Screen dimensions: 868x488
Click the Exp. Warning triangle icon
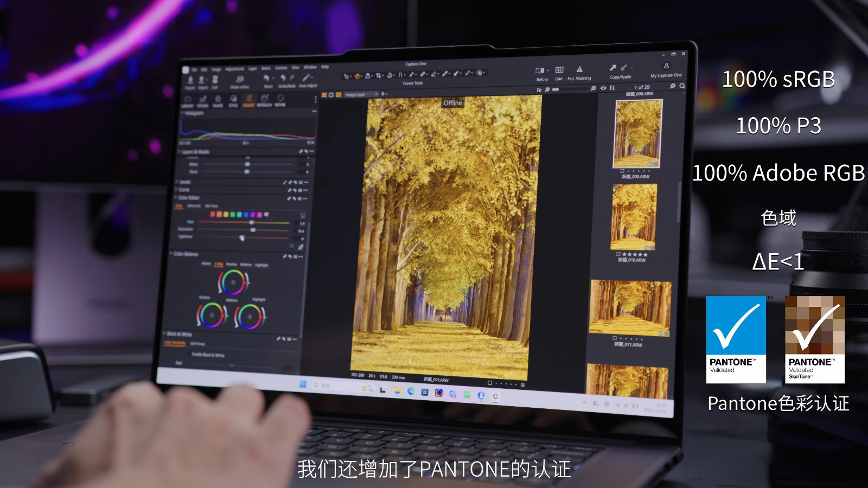pyautogui.click(x=579, y=69)
